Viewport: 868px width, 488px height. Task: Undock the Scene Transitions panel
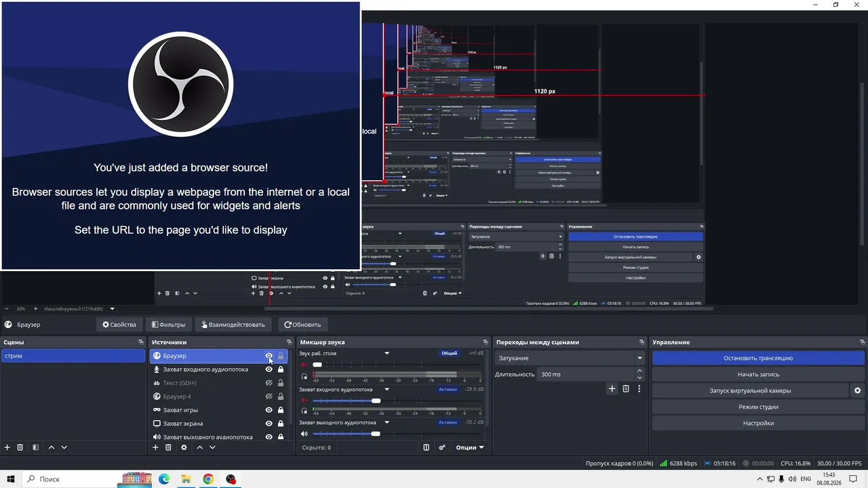click(642, 342)
